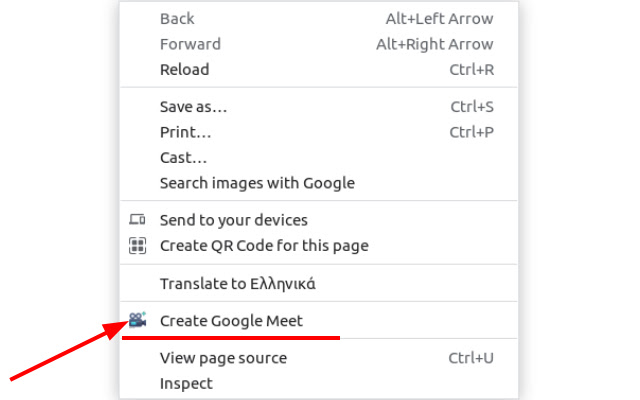Click the Create Google Meet label
This screenshot has height=400, width=640.
(x=231, y=321)
